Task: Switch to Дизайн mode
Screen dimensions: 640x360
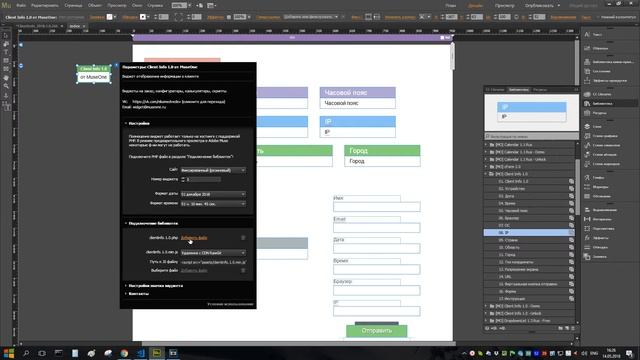Action: pyautogui.click(x=475, y=6)
